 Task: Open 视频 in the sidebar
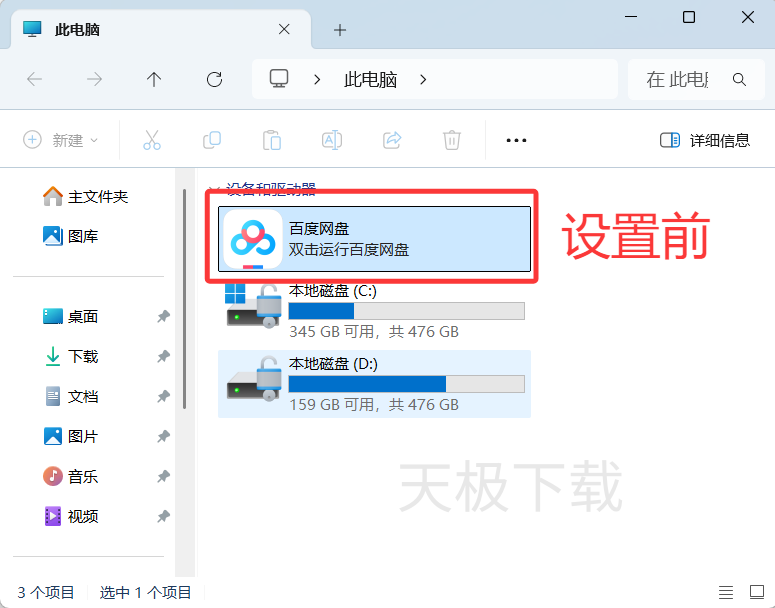click(70, 517)
